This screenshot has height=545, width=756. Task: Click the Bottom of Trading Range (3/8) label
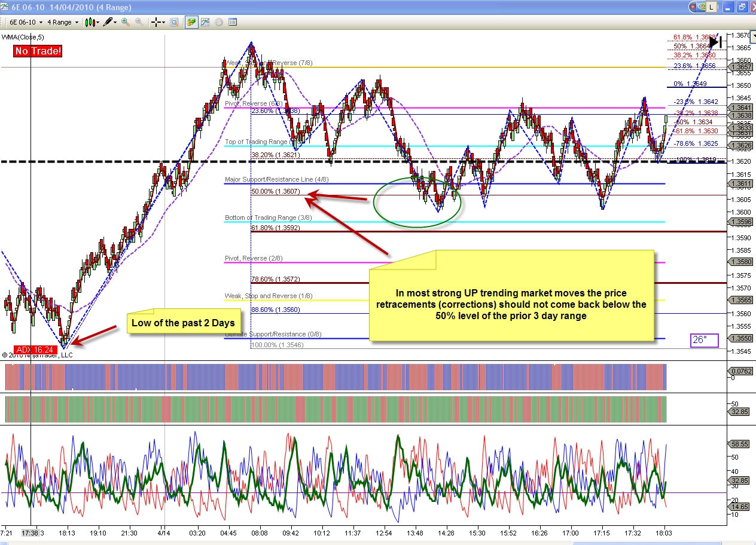(x=269, y=218)
